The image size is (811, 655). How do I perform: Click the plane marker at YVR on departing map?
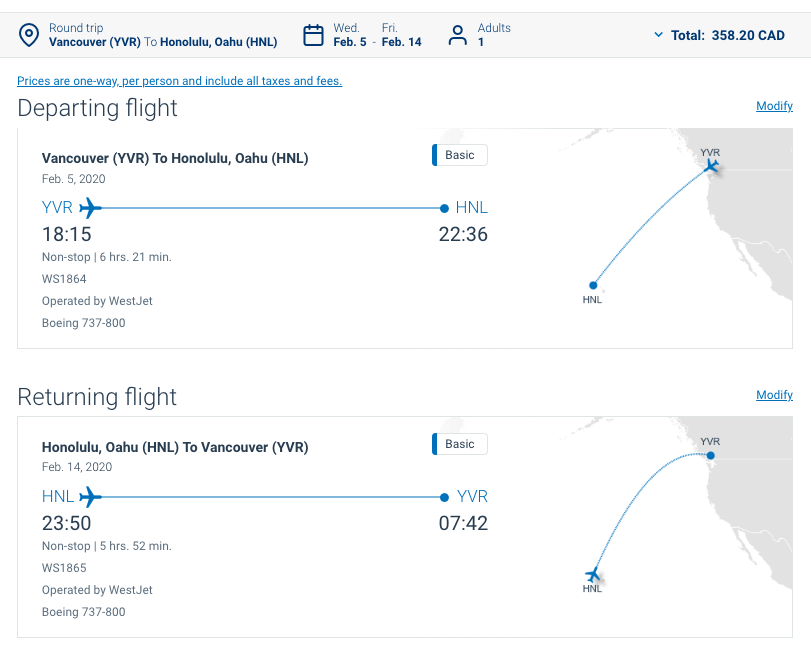pos(711,166)
